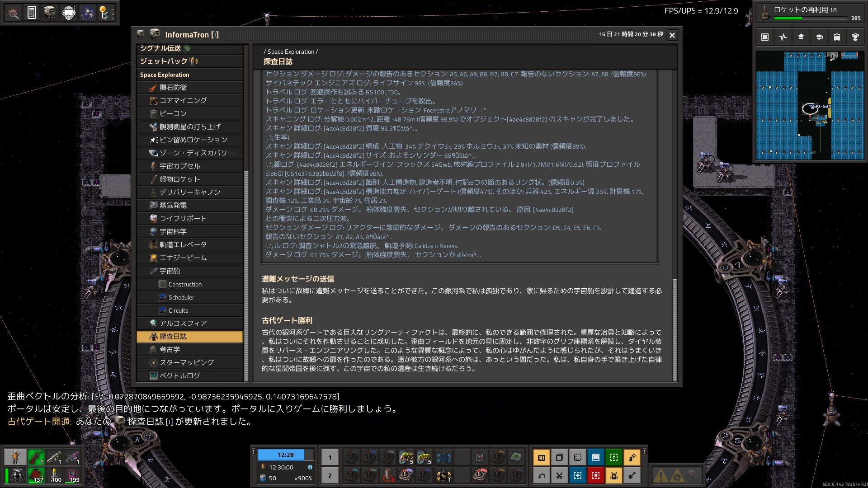Open the logistic networks arrow icon
The height and width of the screenshot is (488, 868).
pos(801,37)
